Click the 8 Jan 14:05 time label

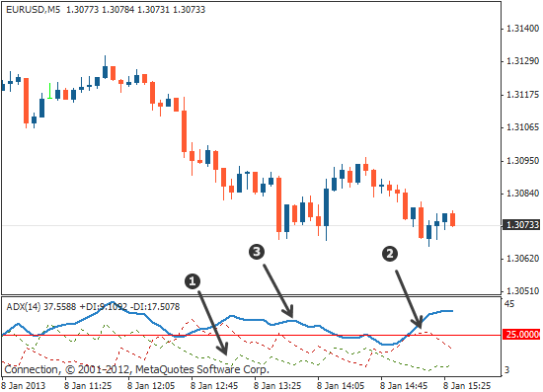click(341, 385)
